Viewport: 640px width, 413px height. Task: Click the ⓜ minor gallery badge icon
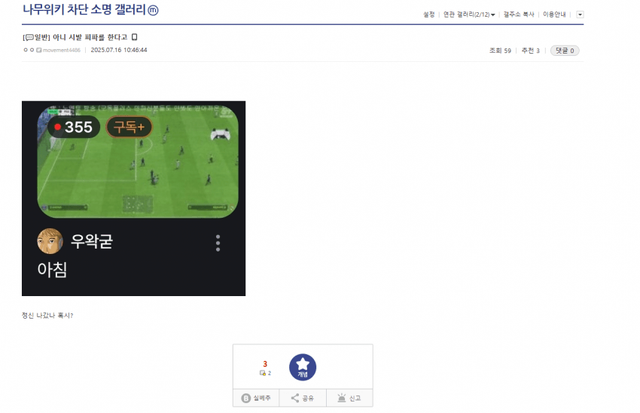coord(153,10)
